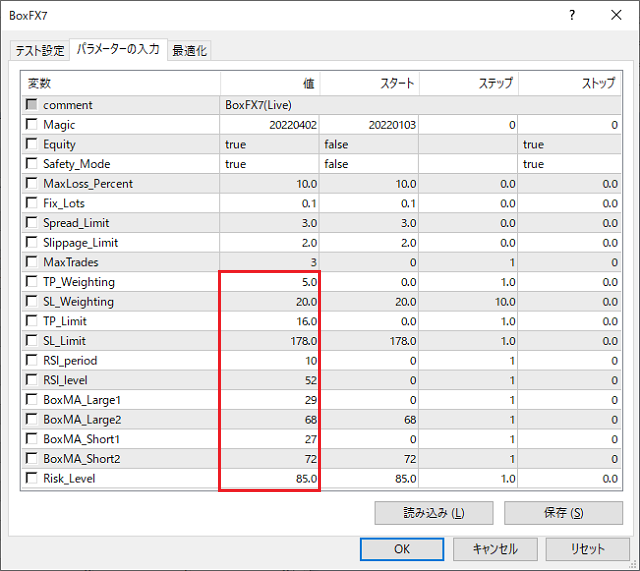This screenshot has height=571, width=640.
Task: Close the BoxFX7 dialog
Action: pos(616,16)
